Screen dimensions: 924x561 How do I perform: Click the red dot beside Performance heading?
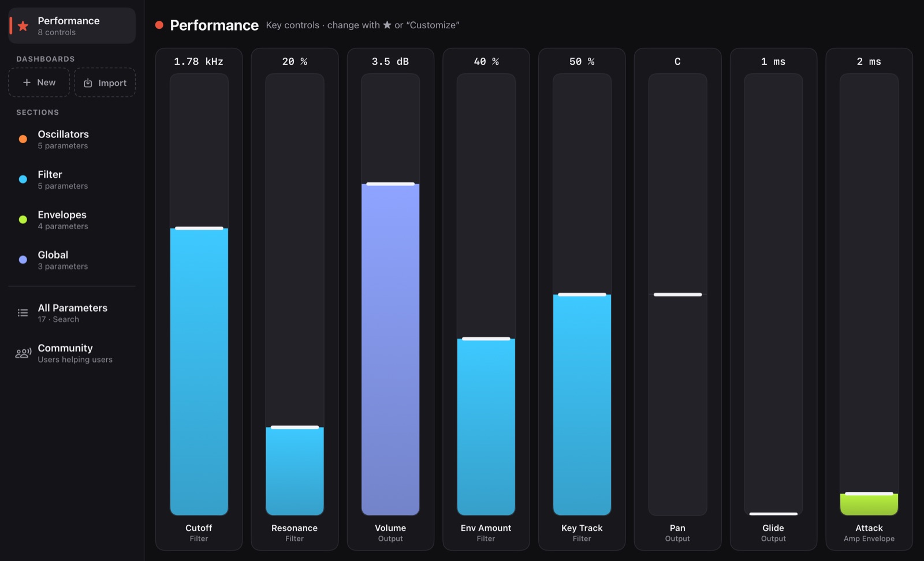pyautogui.click(x=159, y=25)
